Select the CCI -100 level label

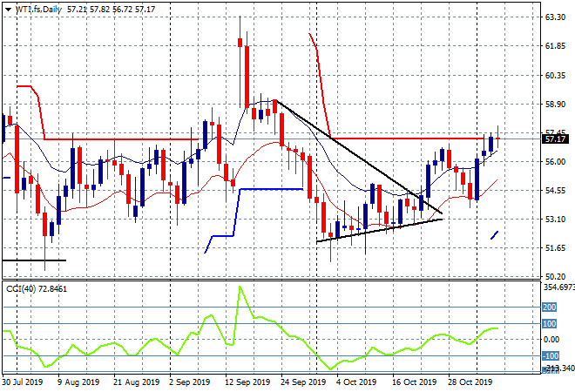pyautogui.click(x=551, y=356)
